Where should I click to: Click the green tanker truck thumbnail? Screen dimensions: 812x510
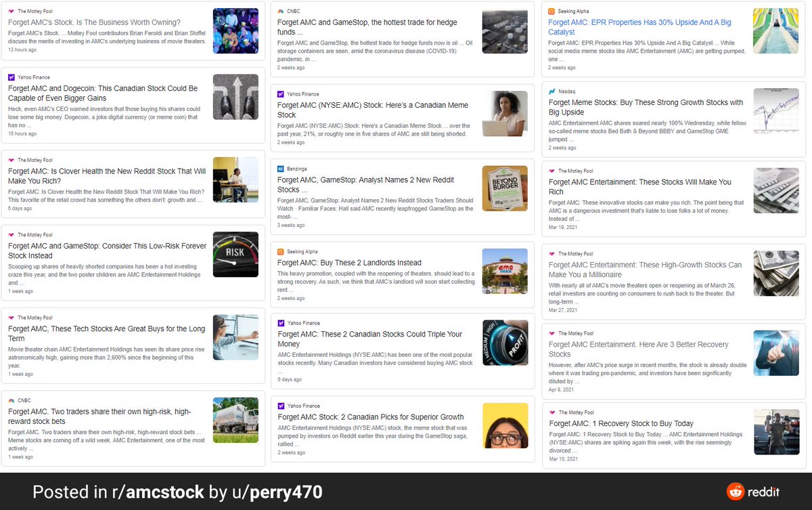[235, 420]
